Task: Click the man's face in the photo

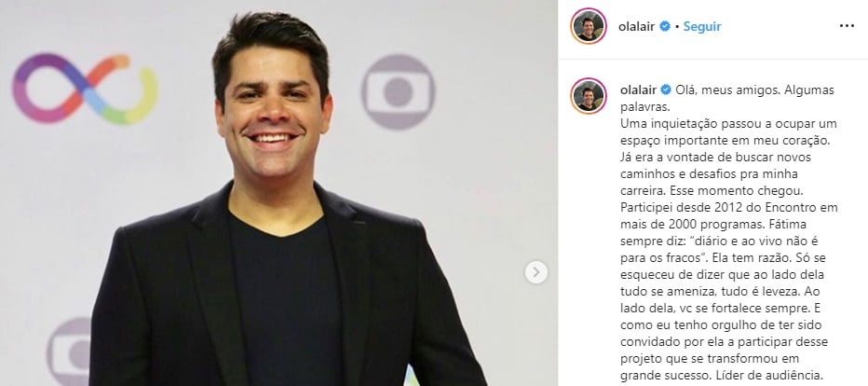Action: (x=272, y=117)
